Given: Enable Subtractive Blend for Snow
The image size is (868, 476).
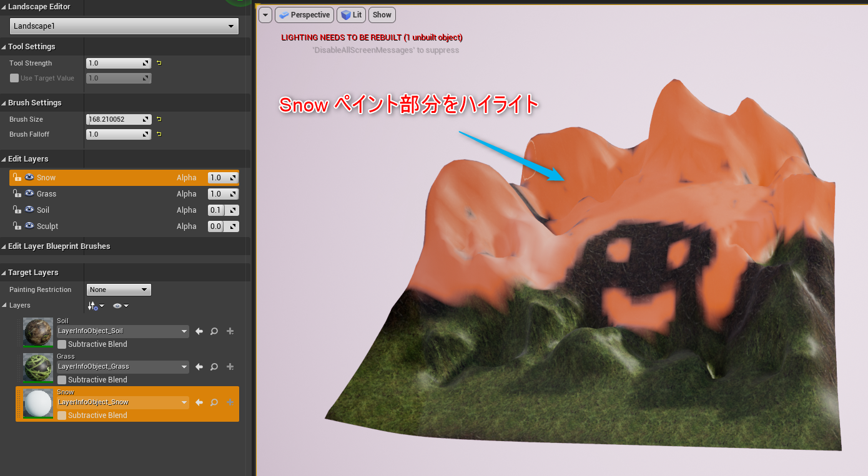Looking at the screenshot, I should [x=62, y=415].
